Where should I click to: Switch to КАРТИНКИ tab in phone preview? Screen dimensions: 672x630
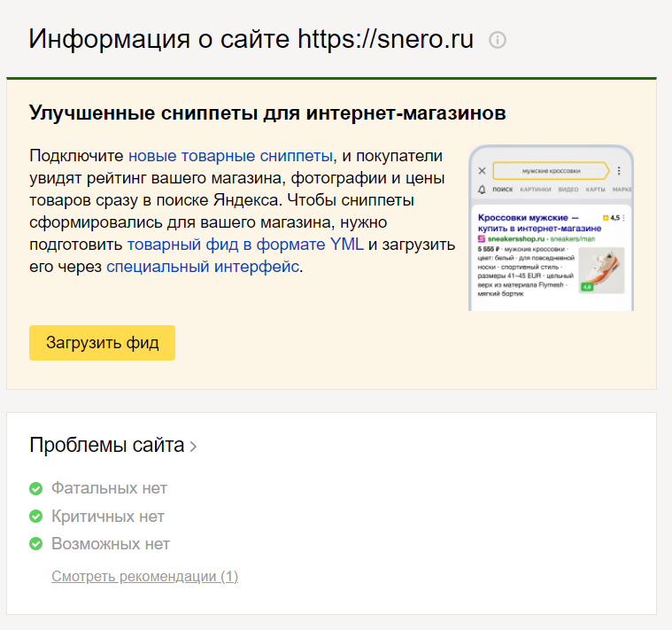pos(536,190)
